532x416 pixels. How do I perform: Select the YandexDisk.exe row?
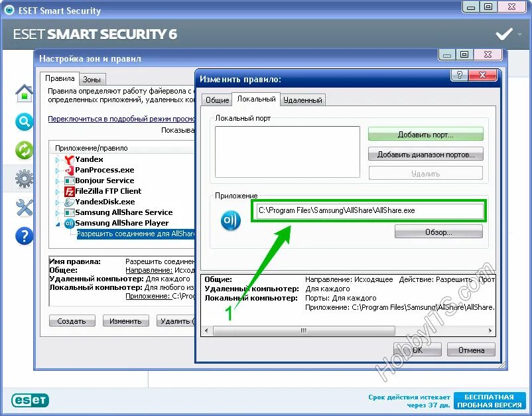point(105,202)
